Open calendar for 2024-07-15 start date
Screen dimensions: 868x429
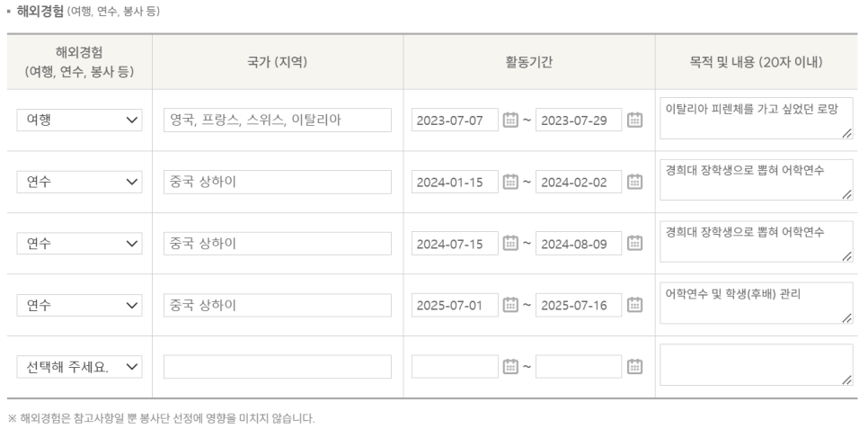click(510, 244)
